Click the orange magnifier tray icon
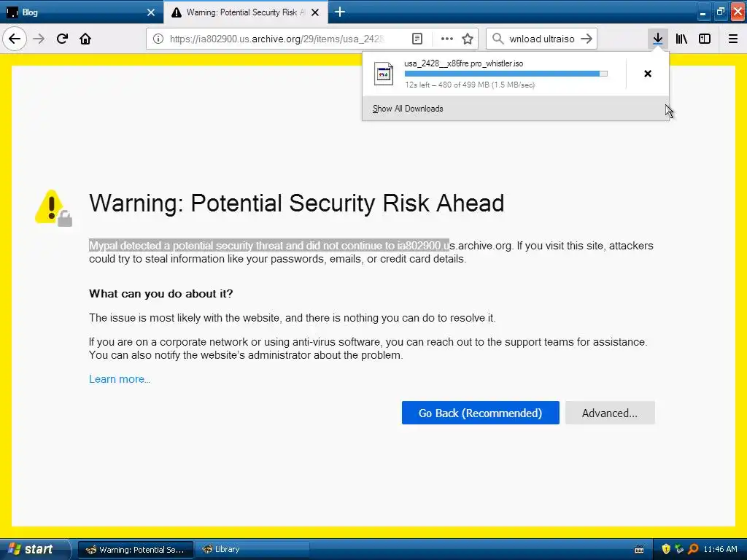Screen dimensions: 747x560 point(693,549)
